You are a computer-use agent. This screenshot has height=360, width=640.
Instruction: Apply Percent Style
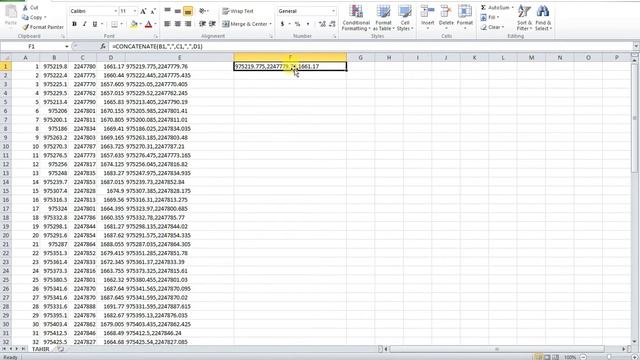click(x=298, y=24)
